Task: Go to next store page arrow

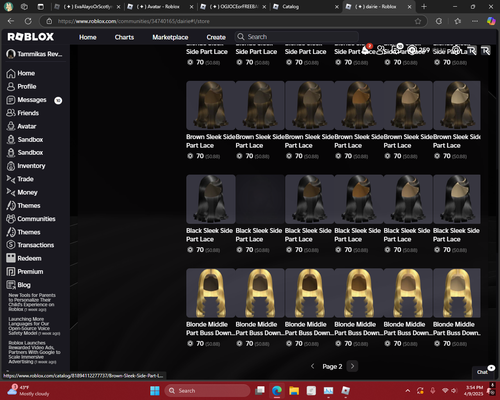Action: 352,366
